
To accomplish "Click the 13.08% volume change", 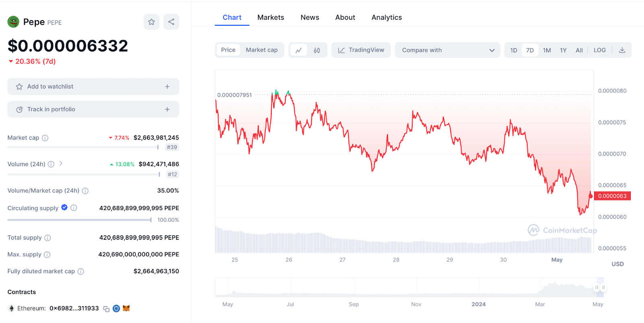I will (x=122, y=165).
